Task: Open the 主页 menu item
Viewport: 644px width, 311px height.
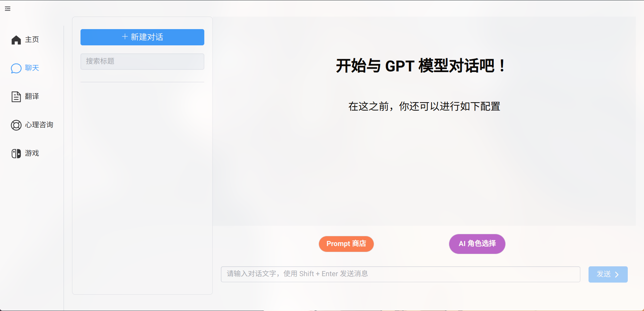Action: (x=32, y=40)
